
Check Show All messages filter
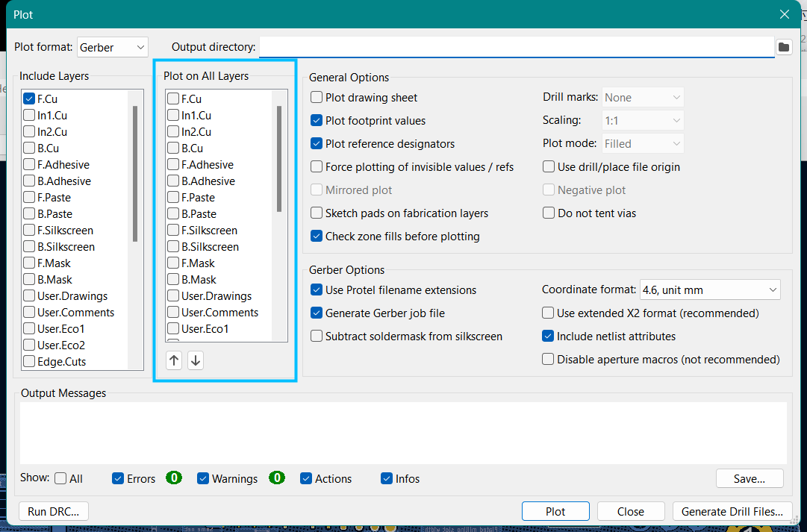coord(60,478)
